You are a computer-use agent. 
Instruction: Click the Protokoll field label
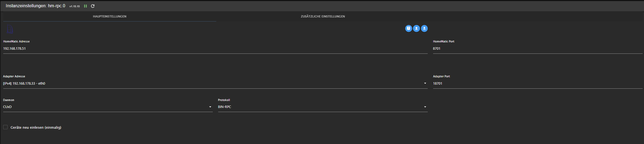coord(224,100)
